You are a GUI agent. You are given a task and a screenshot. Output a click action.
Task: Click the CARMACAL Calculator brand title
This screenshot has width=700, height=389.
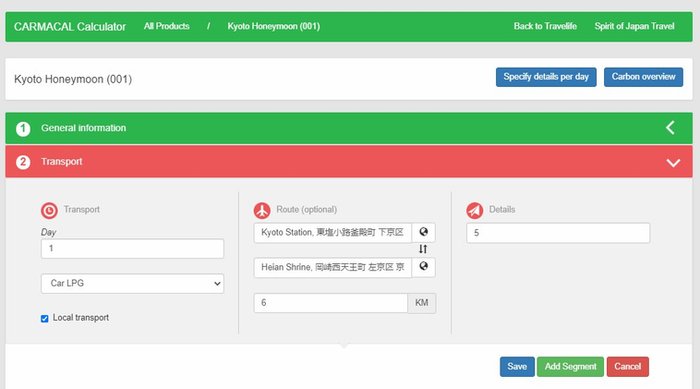point(70,27)
